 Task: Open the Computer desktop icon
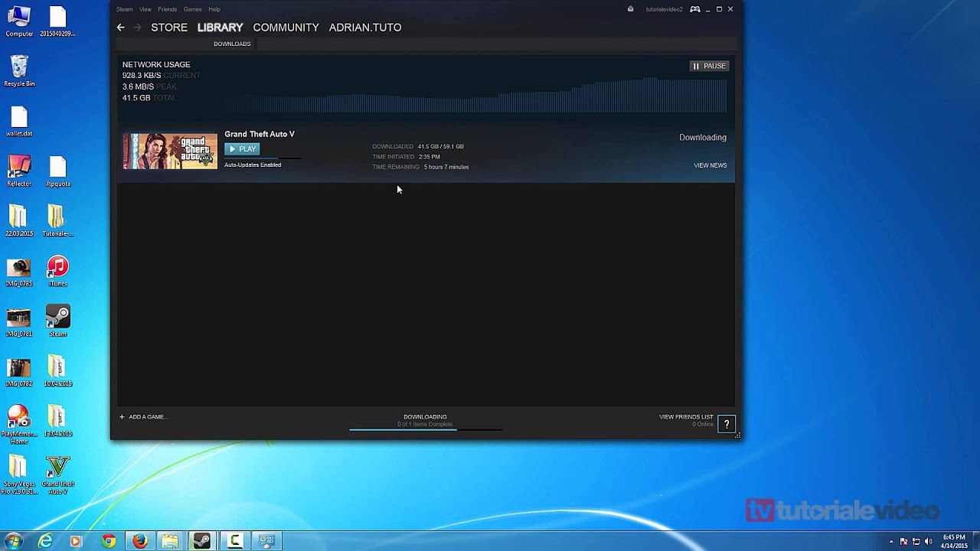pyautogui.click(x=19, y=21)
